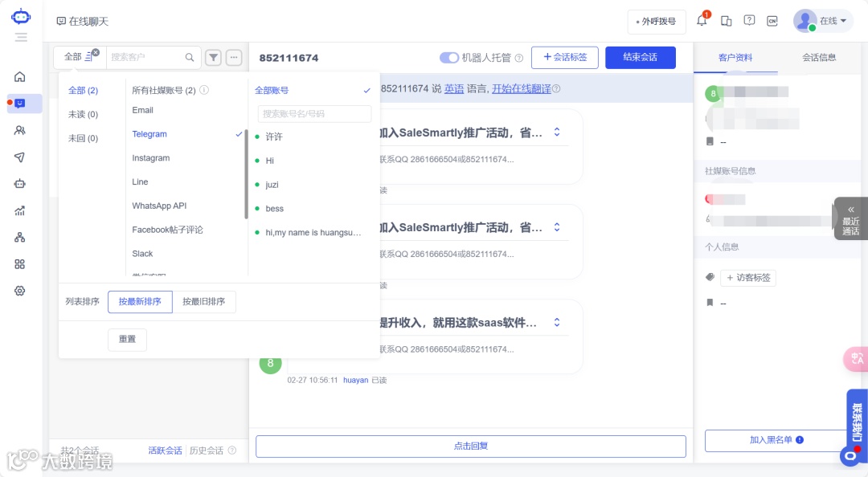Click the 访客标签 add button
This screenshot has width=868, height=477.
748,277
